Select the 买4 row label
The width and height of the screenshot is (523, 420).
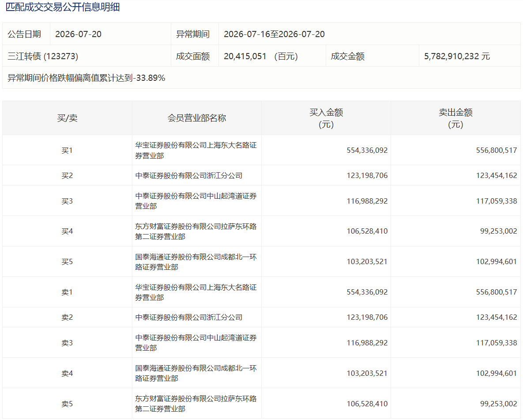point(67,231)
